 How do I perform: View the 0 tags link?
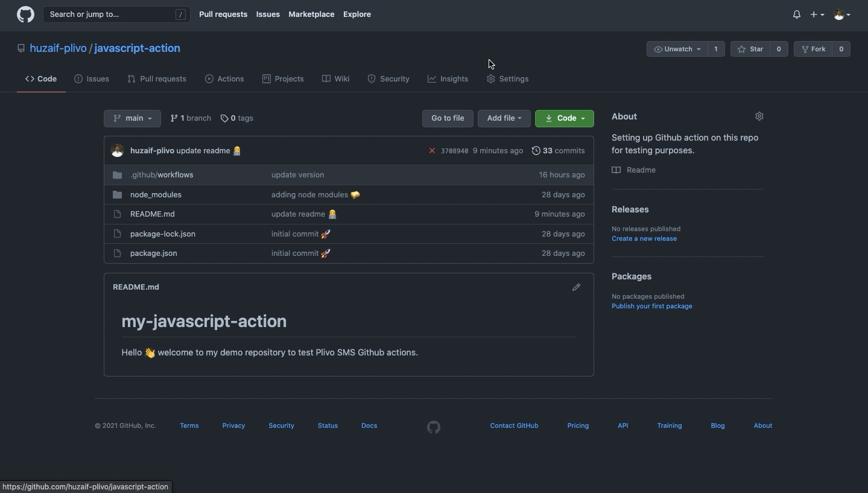236,118
